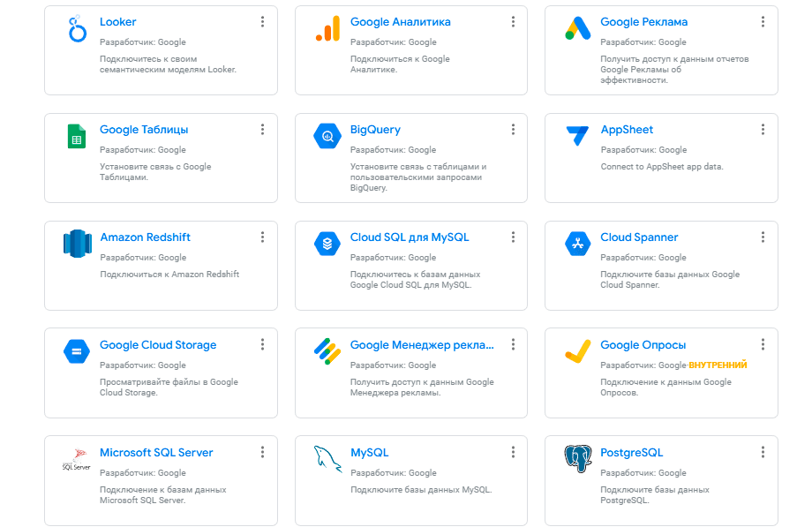Click the Google Менеджер рекламы striped icon
The image size is (812, 527).
tap(327, 351)
